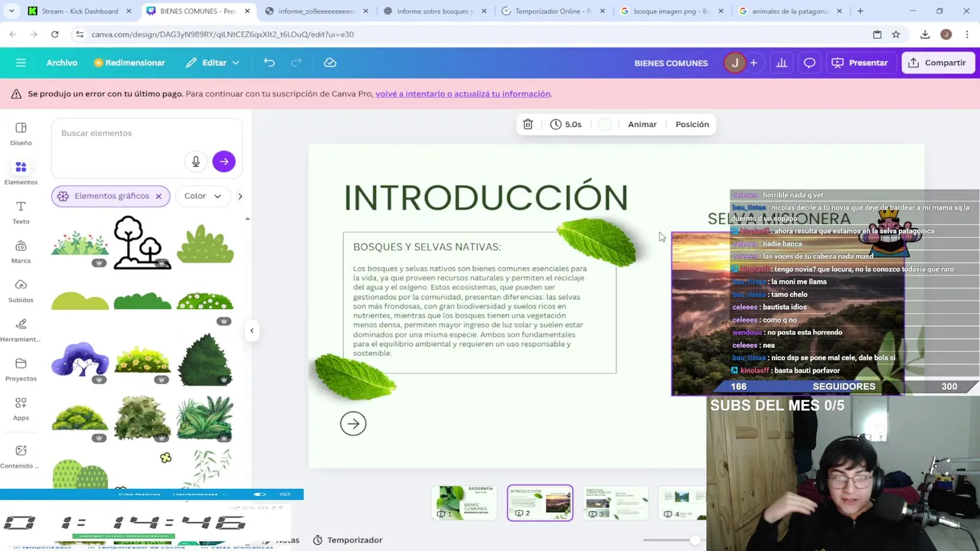The height and width of the screenshot is (551, 980).
Task: Open the Subidos uploads panel
Action: [21, 290]
